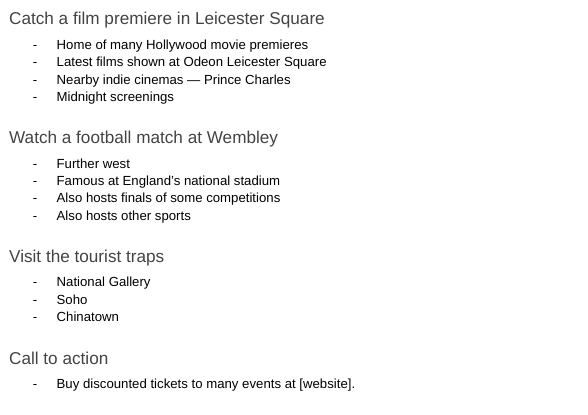This screenshot has height=415, width=588.
Task: Click the words 'Prince Charles' in the bullet
Action: [x=247, y=80]
